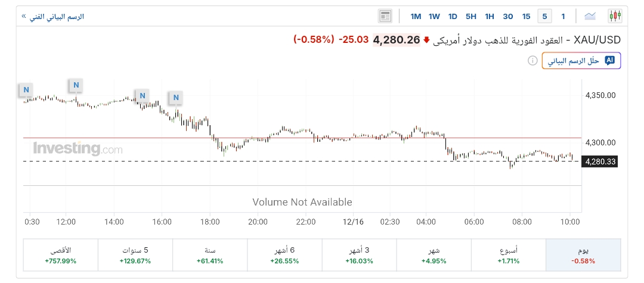Switch to the شهر (month) performance tab
The image size is (644, 283).
coord(434,255)
